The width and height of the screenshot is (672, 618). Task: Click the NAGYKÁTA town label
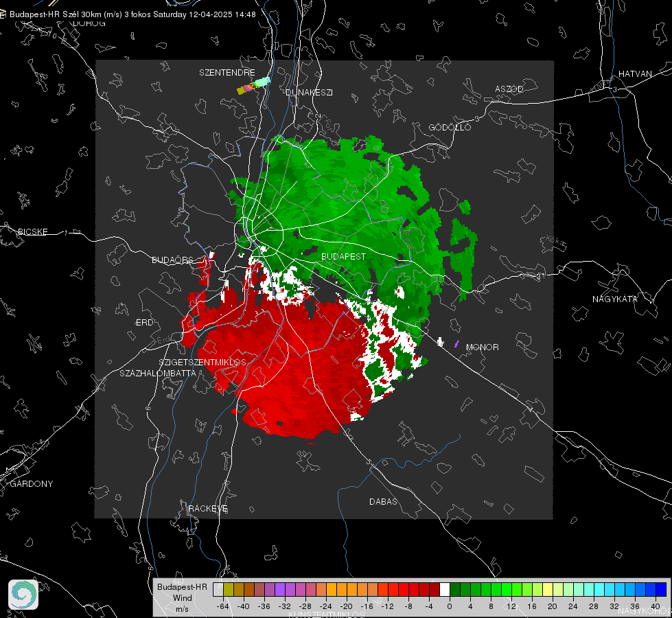(615, 299)
